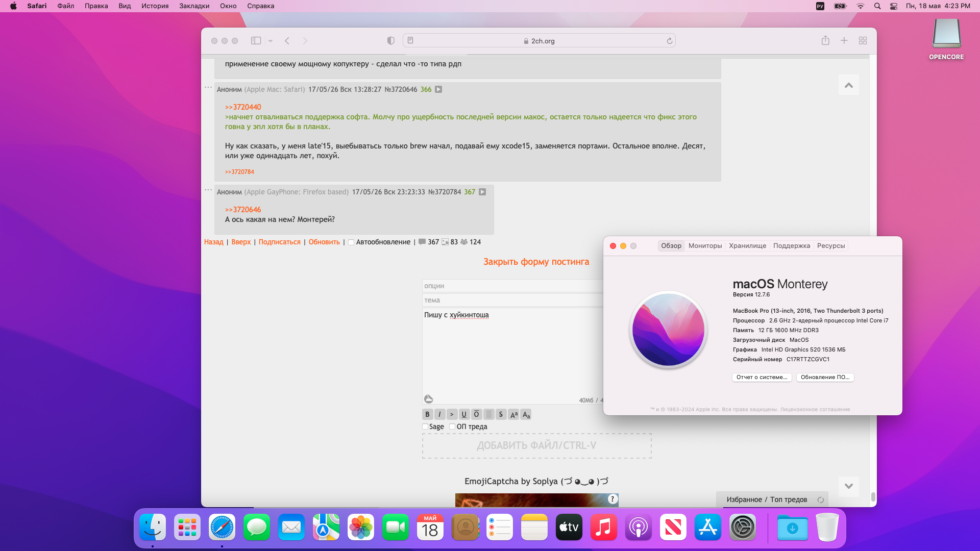Click the 2ch.org address field

coord(539,41)
